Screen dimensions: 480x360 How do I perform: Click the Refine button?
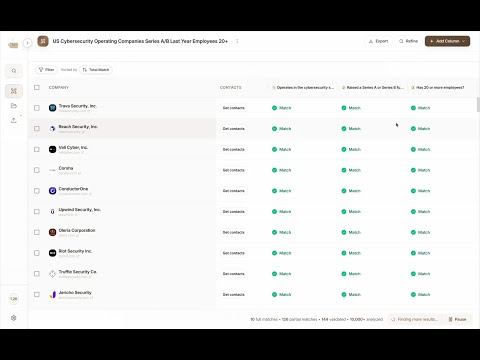coord(408,41)
